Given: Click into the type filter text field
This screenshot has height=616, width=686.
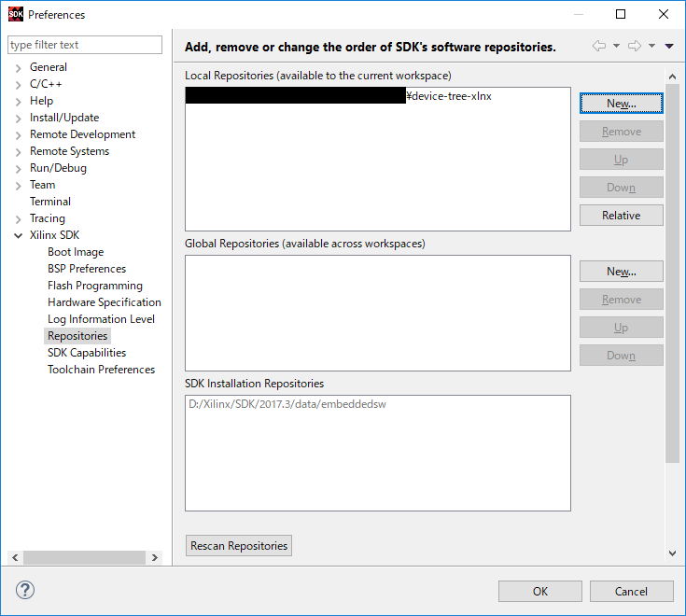Looking at the screenshot, I should (x=85, y=45).
